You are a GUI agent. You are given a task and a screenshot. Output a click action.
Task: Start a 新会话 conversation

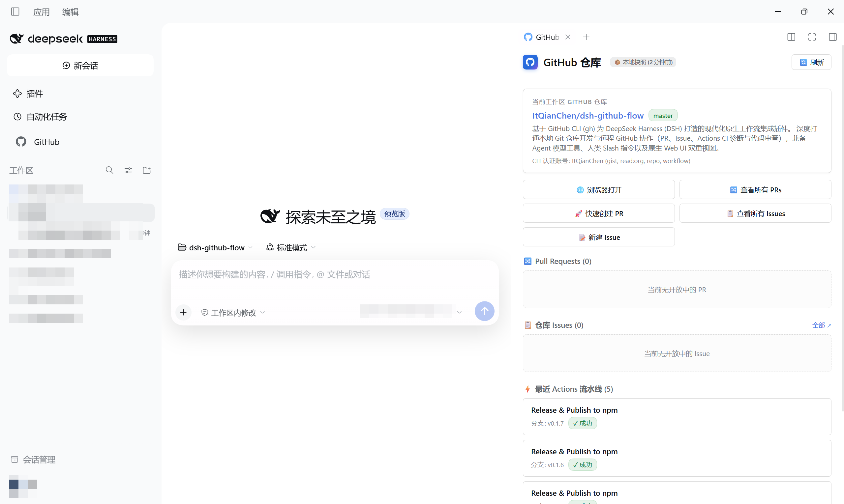pos(80,65)
